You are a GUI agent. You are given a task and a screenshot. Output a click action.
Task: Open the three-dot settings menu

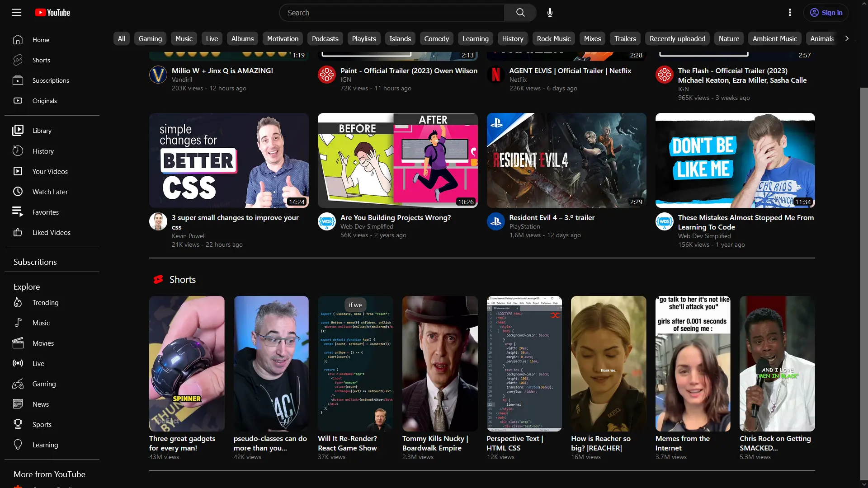click(790, 13)
